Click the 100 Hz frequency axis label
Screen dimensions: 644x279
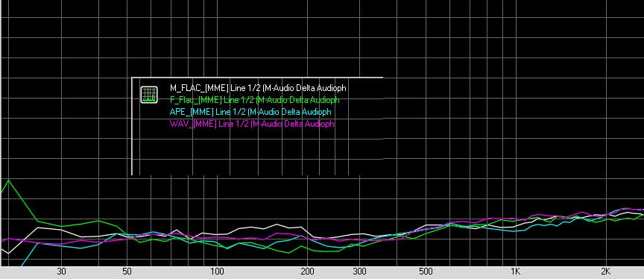click(x=217, y=272)
